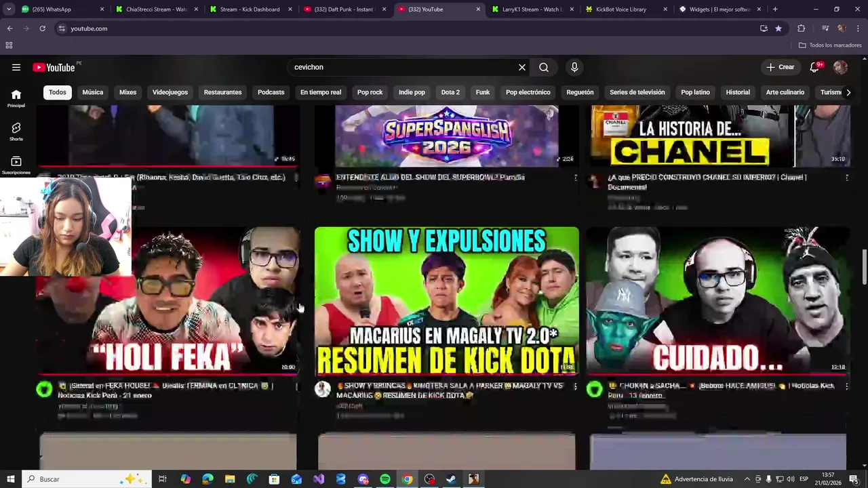Run search with the magnifying glass button

pos(544,67)
